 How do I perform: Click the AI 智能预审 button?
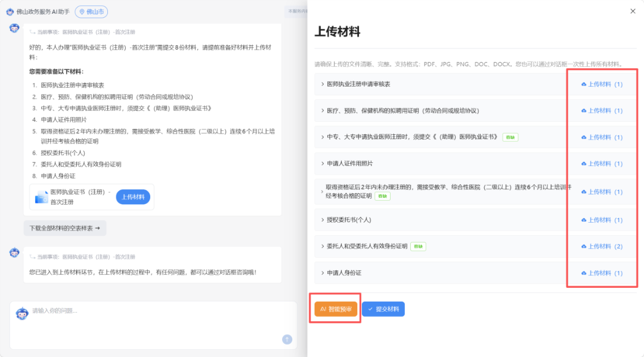(x=336, y=309)
